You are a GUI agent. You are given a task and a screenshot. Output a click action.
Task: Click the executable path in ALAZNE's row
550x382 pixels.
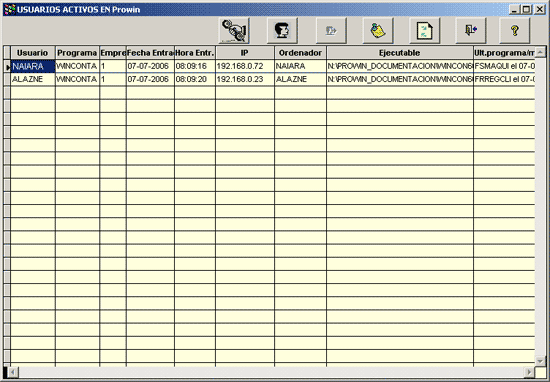point(400,79)
